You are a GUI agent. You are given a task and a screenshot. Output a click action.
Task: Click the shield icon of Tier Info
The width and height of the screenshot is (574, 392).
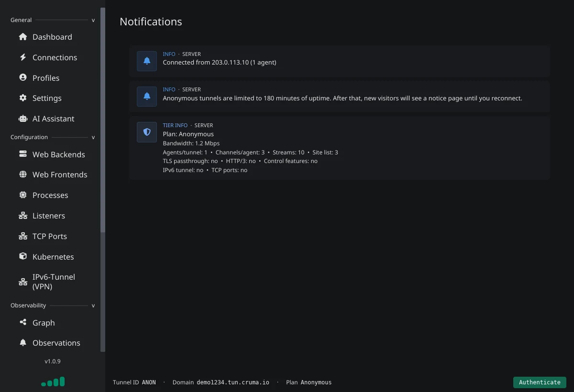click(147, 132)
